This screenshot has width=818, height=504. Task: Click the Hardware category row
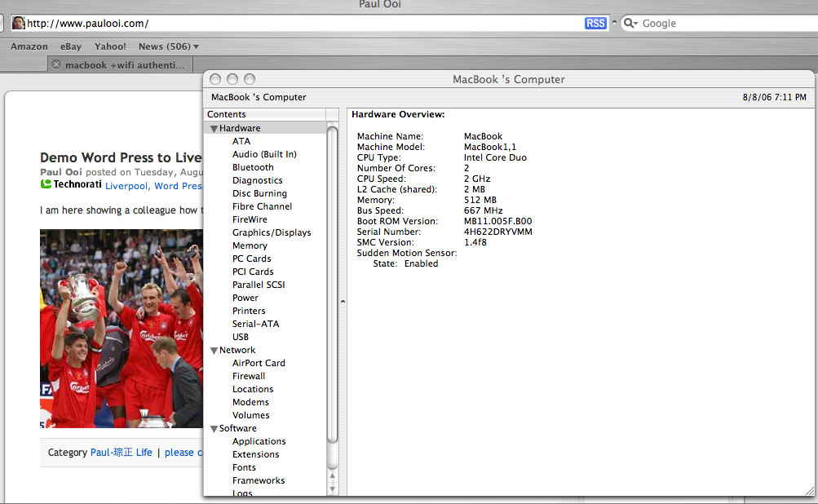(266, 128)
